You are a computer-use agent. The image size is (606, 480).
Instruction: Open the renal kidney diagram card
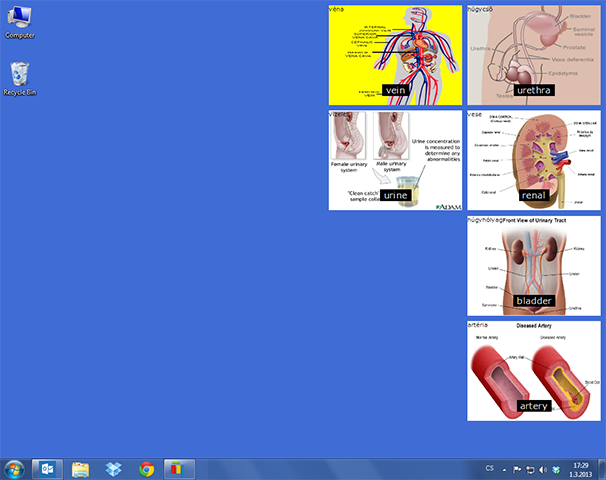click(x=533, y=160)
